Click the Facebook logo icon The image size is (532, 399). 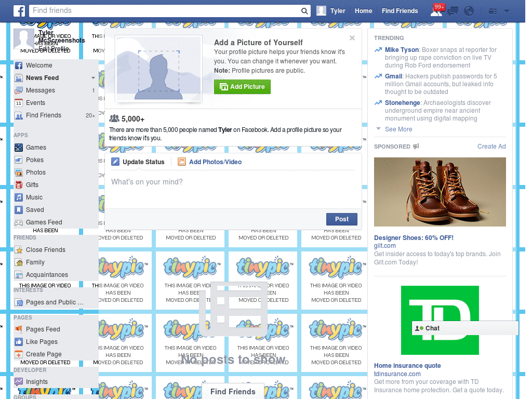click(x=19, y=11)
